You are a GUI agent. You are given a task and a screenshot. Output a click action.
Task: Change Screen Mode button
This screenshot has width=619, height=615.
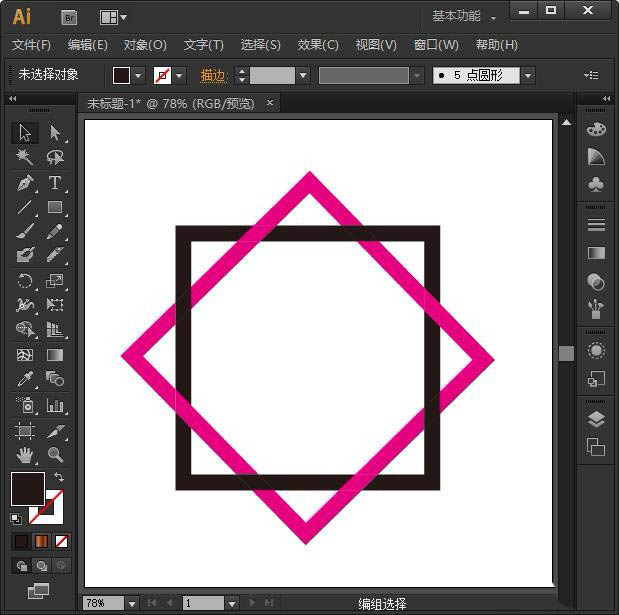(38, 591)
